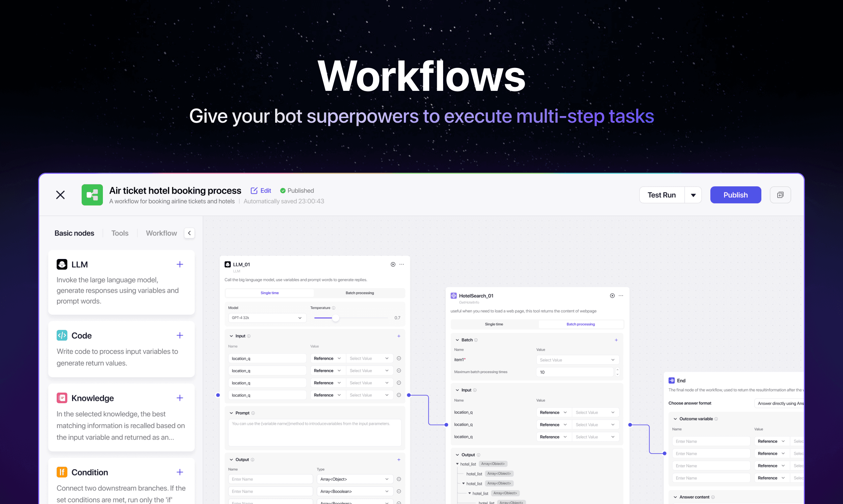Screen dimensions: 843x504
Task: Add a Condition node with plus icon
Action: 180,472
